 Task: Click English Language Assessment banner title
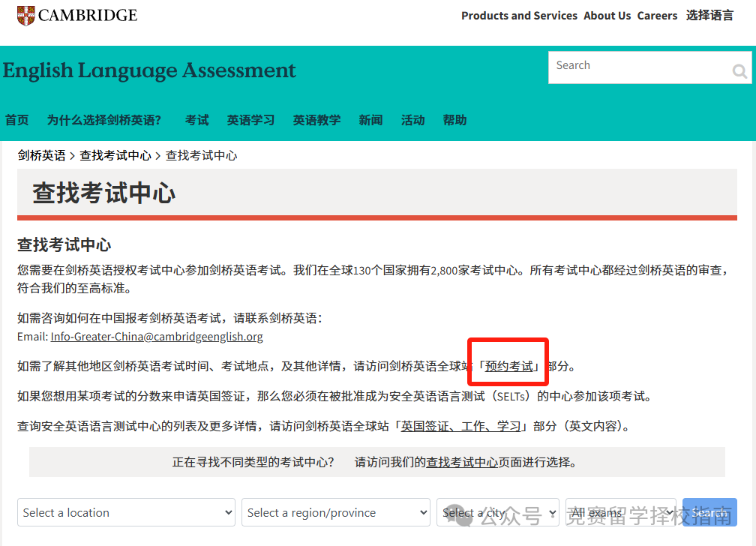click(x=149, y=70)
